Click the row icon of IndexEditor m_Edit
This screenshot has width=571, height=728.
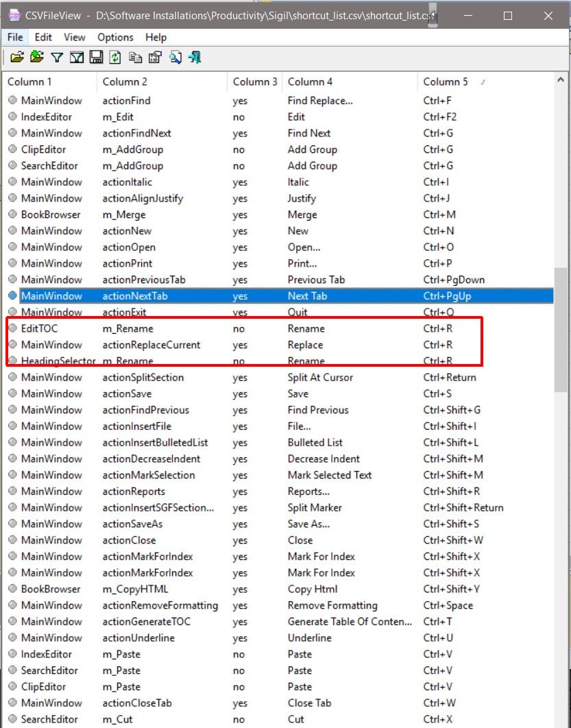[x=12, y=116]
